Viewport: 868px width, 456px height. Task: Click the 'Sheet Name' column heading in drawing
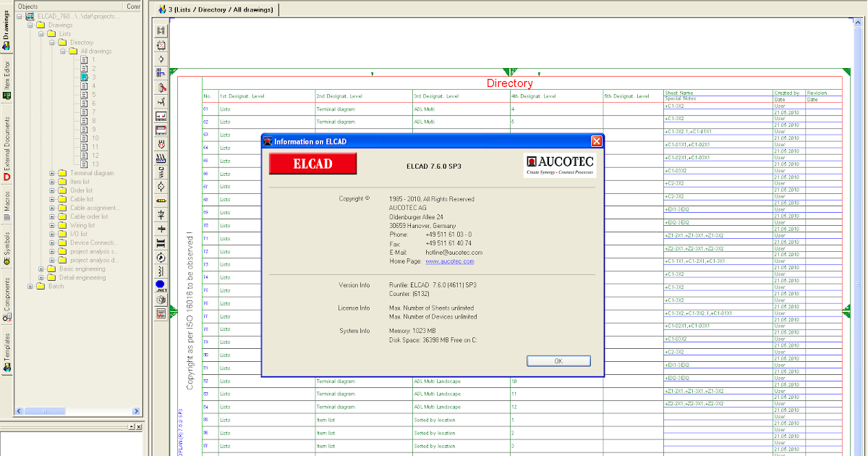[679, 93]
